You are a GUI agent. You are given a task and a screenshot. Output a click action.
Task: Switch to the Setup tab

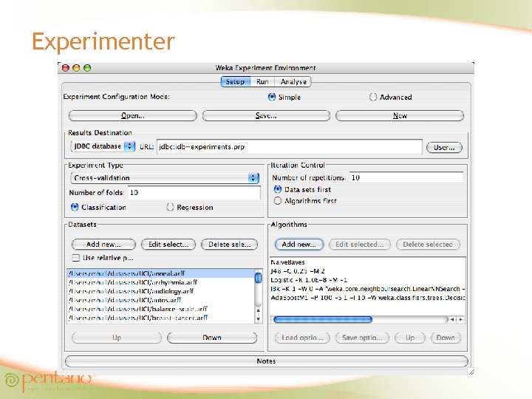[x=236, y=82]
